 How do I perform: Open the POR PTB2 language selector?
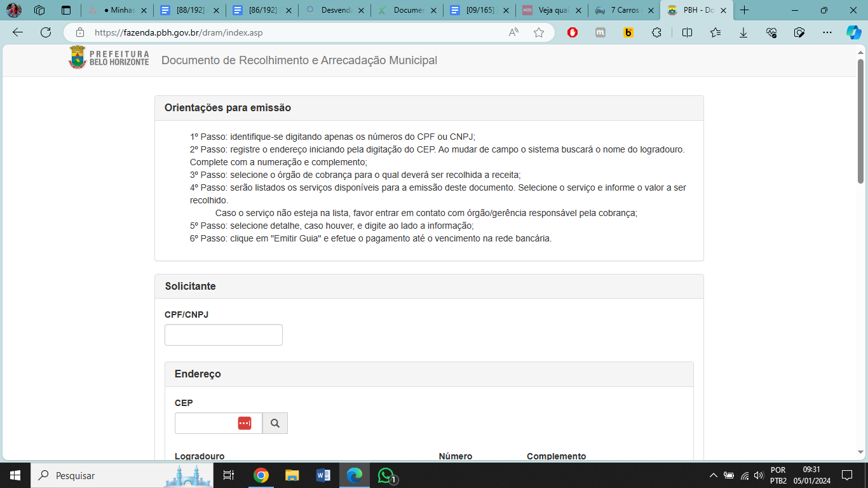tap(778, 475)
